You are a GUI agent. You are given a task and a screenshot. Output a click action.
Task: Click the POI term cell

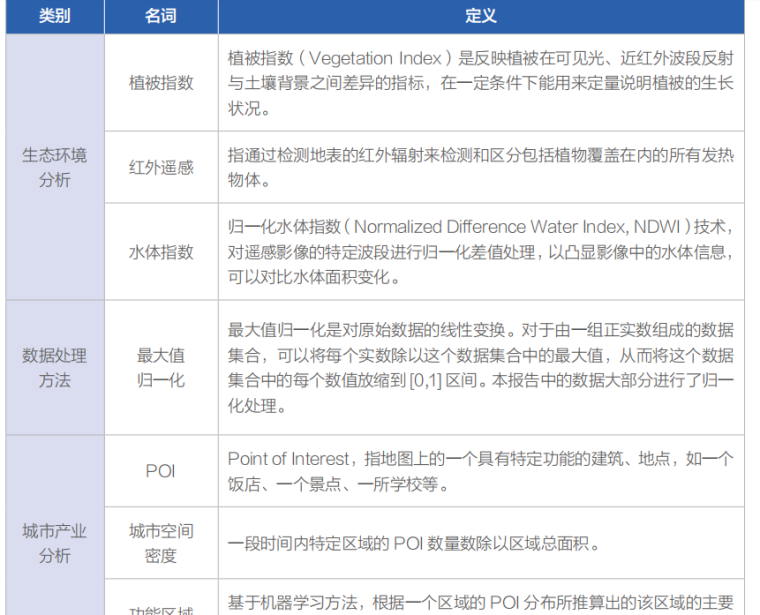[x=161, y=471]
